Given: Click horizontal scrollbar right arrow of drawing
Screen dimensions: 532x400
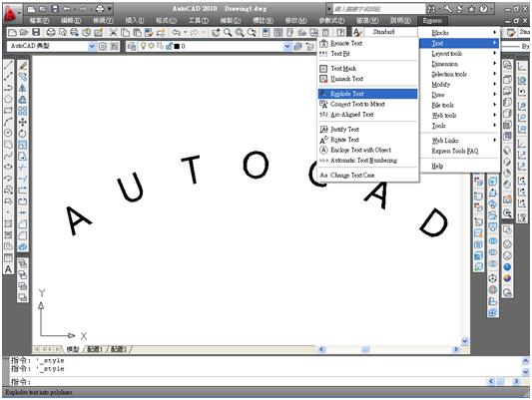Looking at the screenshot, I should tap(456, 349).
